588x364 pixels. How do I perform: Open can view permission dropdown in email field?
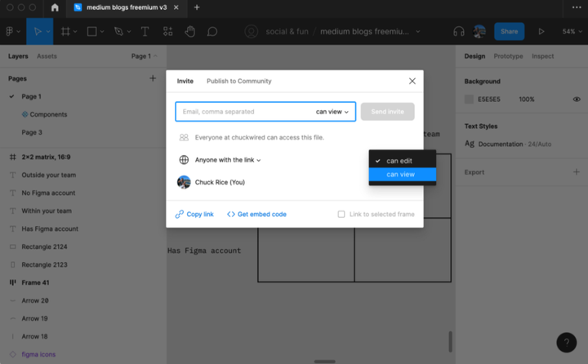tap(332, 112)
